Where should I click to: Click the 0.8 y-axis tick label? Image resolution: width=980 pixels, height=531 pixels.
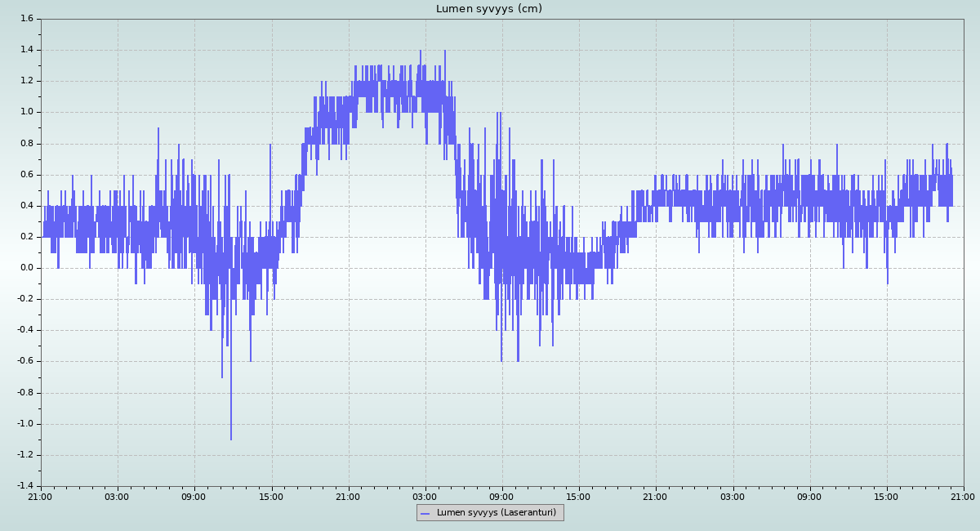coord(26,143)
